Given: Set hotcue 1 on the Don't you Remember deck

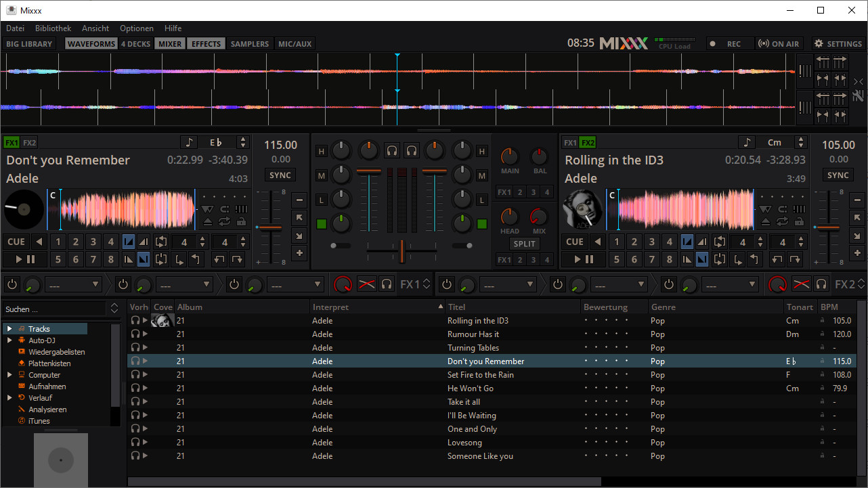Looking at the screenshot, I should tap(58, 242).
